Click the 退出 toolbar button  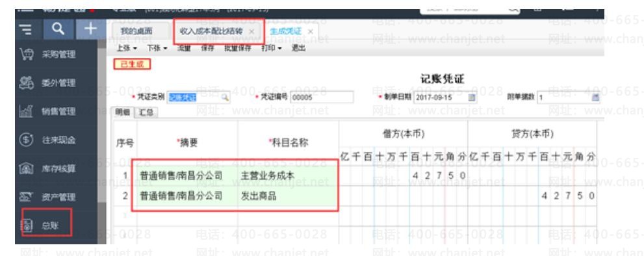(298, 48)
